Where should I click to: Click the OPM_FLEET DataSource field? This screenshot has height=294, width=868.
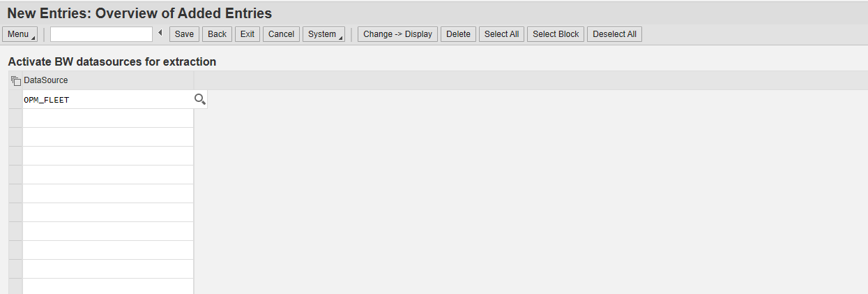coord(105,100)
